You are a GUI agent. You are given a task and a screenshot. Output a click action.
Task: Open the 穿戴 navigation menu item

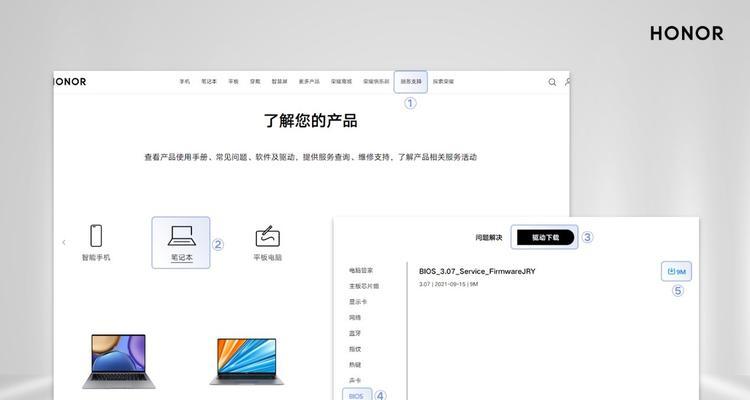255,82
